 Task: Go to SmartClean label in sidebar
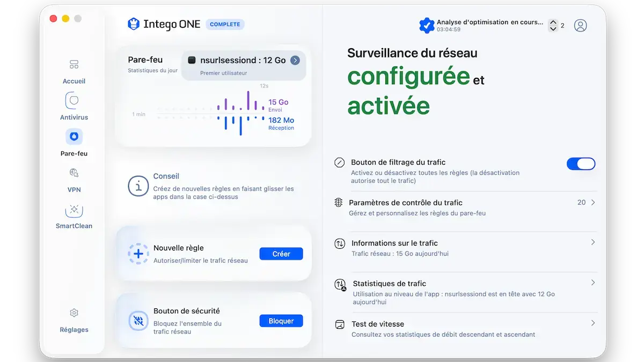74,226
